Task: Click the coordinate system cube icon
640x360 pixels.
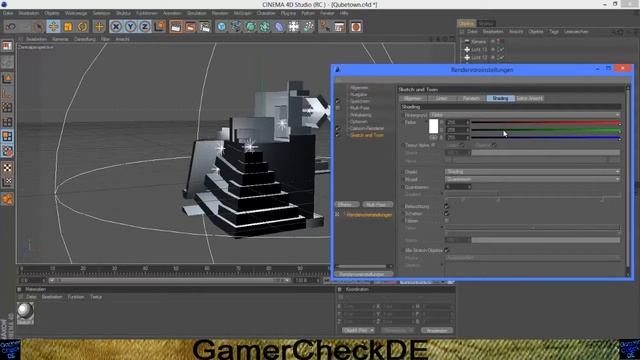Action: coord(160,27)
